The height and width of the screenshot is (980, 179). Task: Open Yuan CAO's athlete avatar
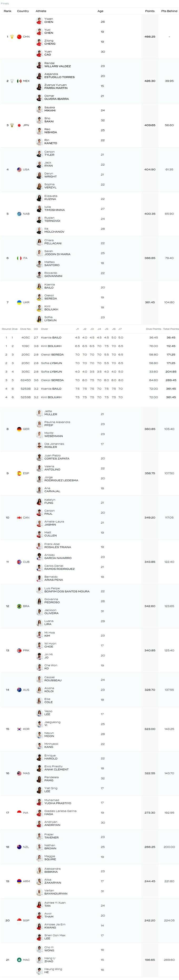(x=39, y=53)
